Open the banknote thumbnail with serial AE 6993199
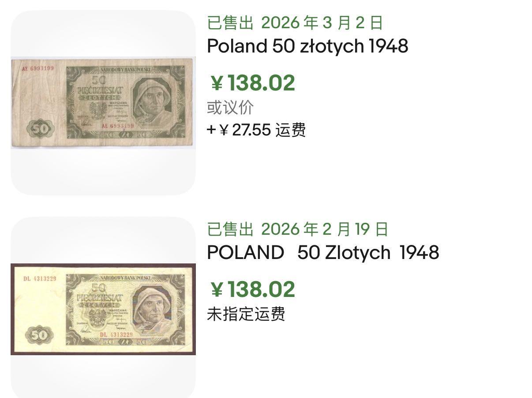The image size is (532, 398). 103,102
